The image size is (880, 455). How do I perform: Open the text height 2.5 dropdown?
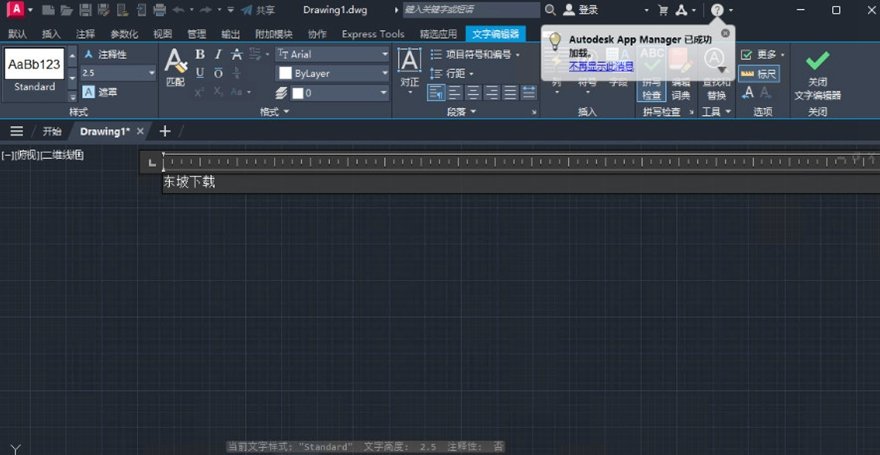(x=152, y=73)
